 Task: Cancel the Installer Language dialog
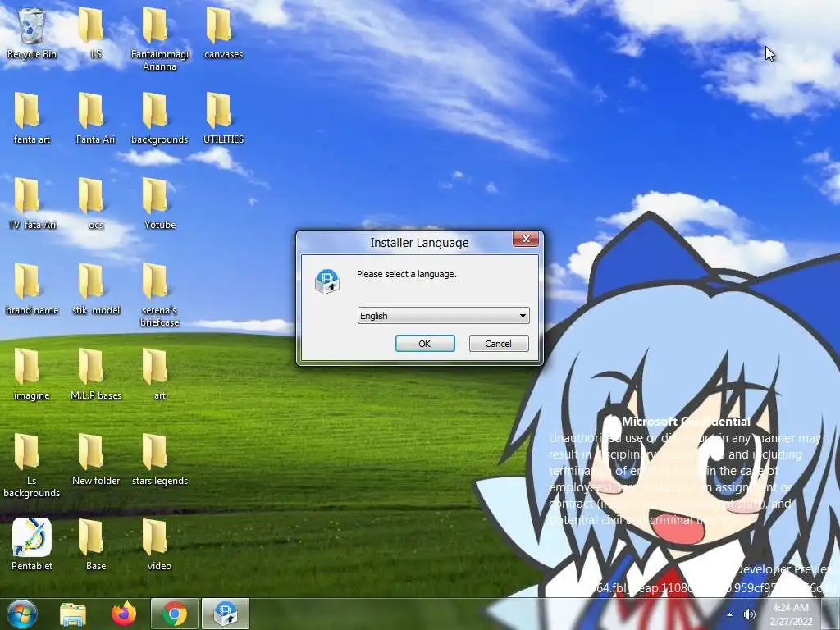tap(499, 344)
